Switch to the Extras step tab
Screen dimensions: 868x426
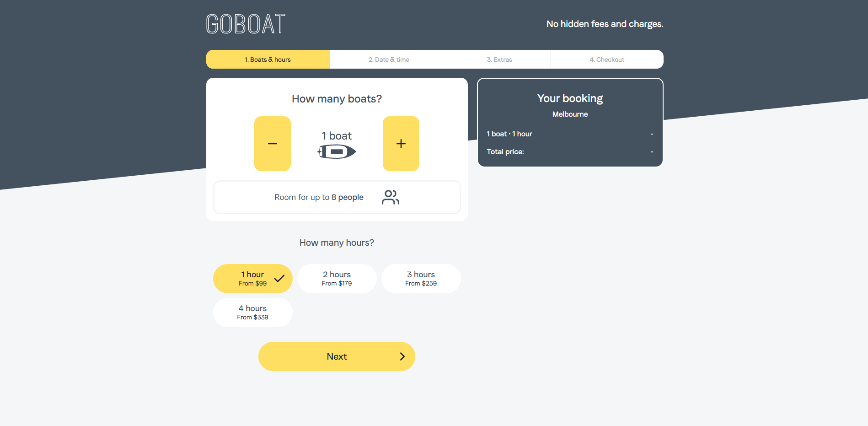pos(499,59)
